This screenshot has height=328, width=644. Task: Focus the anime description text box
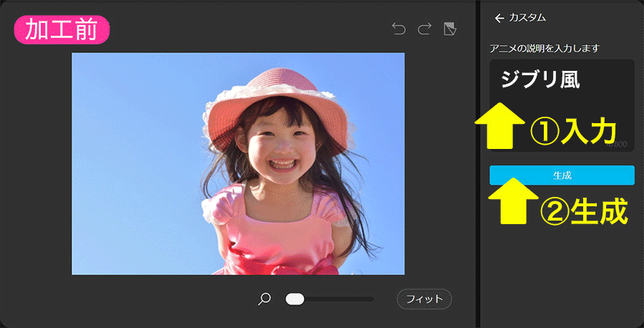coord(562,106)
